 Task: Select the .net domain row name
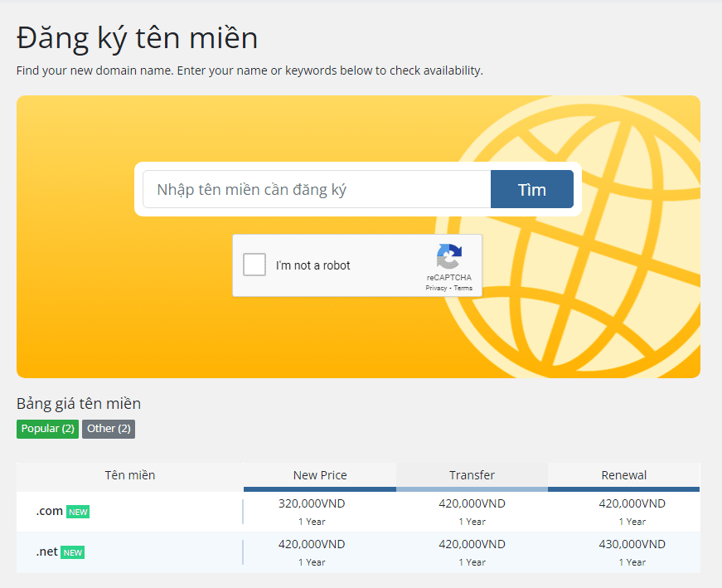click(x=47, y=552)
